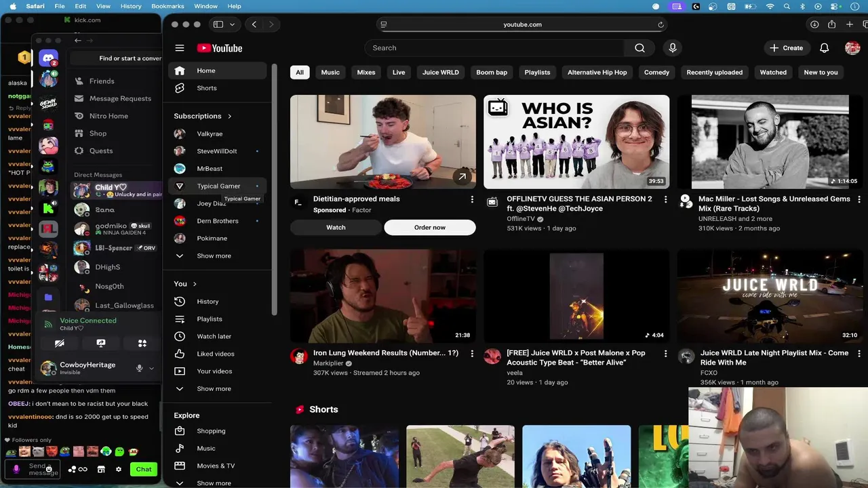Open Wi-Fi status in menu bar
This screenshot has height=488, width=868.
click(x=770, y=6)
